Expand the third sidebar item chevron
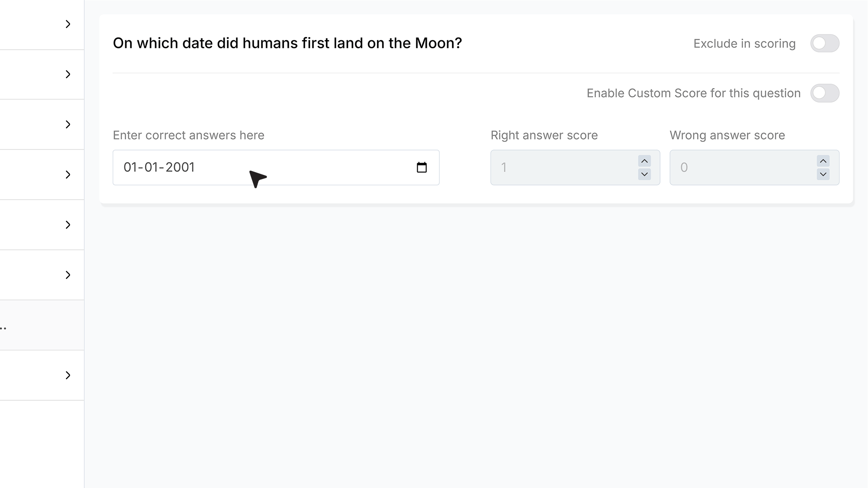 click(x=68, y=124)
